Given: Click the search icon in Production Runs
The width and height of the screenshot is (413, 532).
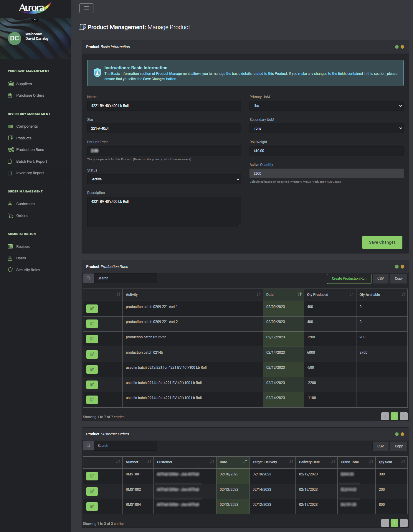Looking at the screenshot, I should (88, 278).
